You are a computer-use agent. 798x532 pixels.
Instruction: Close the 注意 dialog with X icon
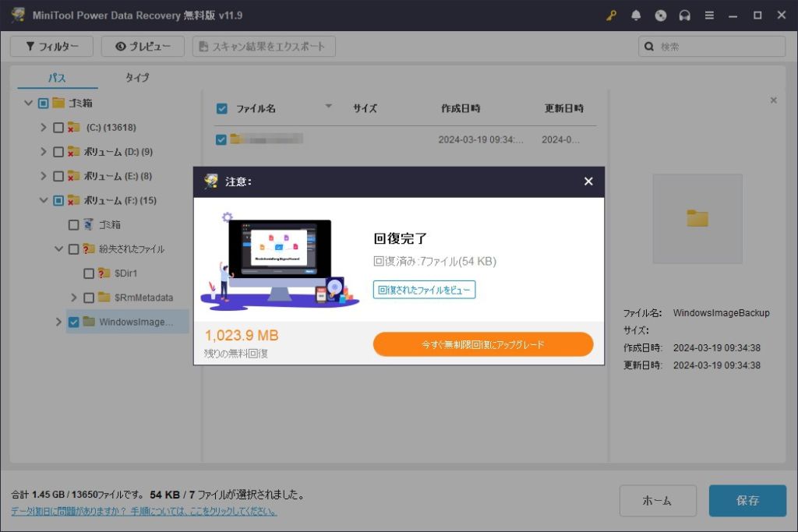tap(588, 181)
